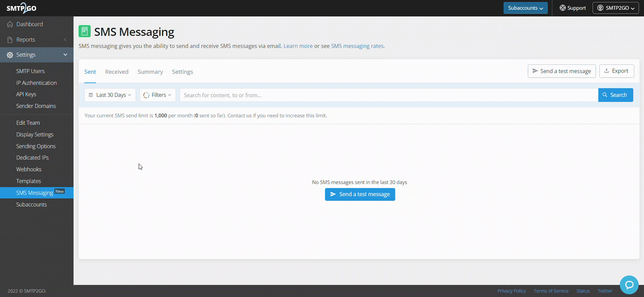Click the SMS Messaging page heading
644x297 pixels.
click(x=134, y=32)
